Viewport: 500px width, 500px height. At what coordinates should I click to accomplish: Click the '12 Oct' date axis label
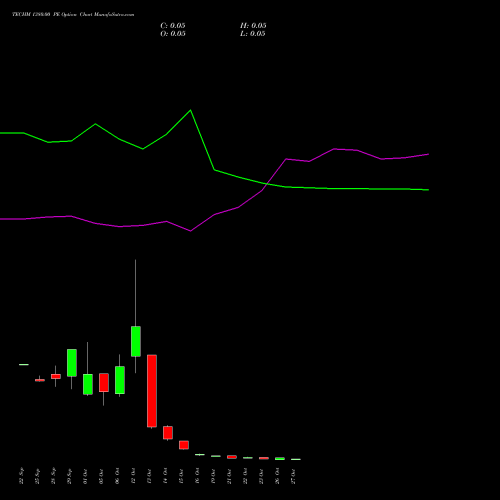click(134, 476)
